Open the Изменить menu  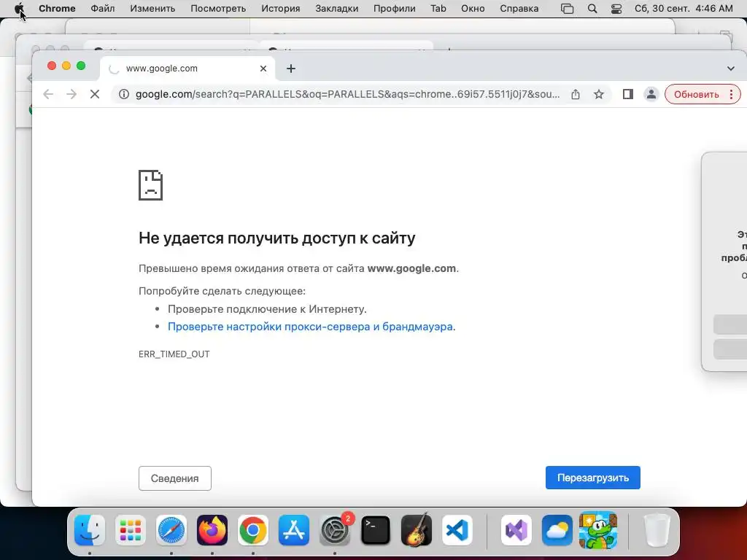coord(152,9)
